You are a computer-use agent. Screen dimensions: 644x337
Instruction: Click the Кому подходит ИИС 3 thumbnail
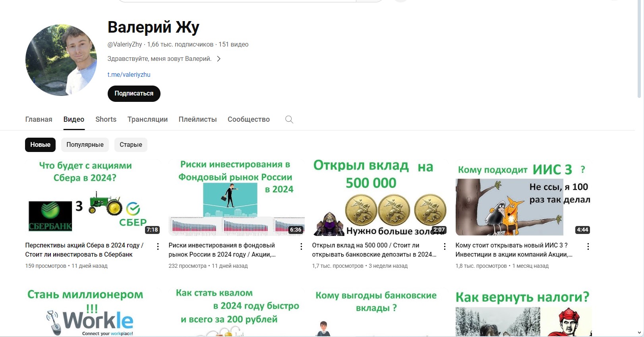click(523, 198)
